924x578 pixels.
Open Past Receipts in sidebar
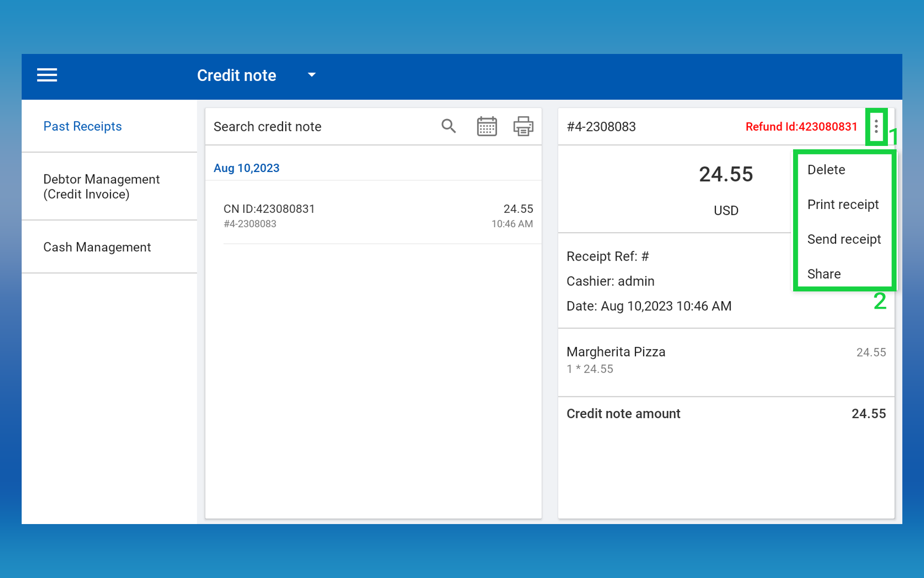pos(82,126)
